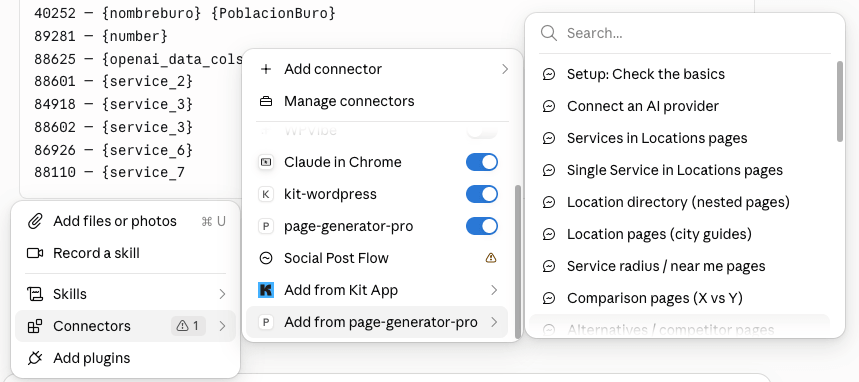Select Comparison pages (X vs Y)
This screenshot has height=382, width=859.
[679, 298]
